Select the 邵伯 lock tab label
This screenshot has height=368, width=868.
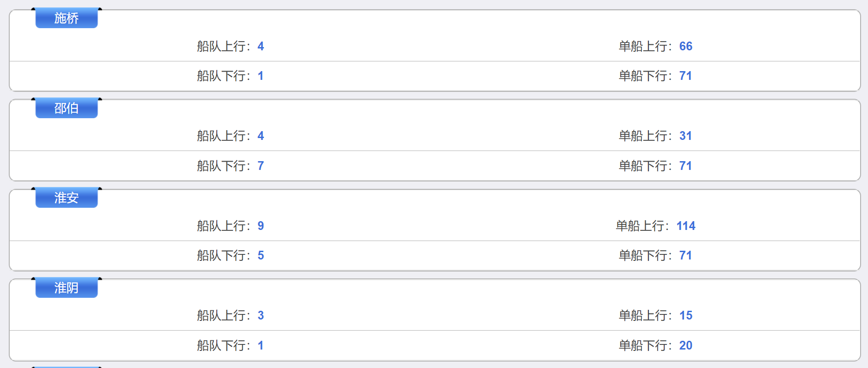coord(67,108)
